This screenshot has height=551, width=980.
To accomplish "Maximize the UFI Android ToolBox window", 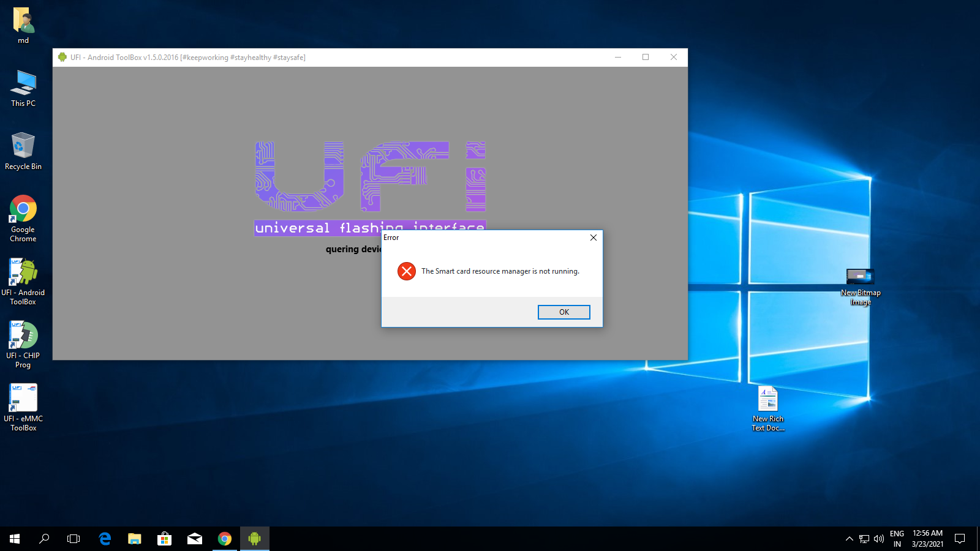I will tap(646, 58).
